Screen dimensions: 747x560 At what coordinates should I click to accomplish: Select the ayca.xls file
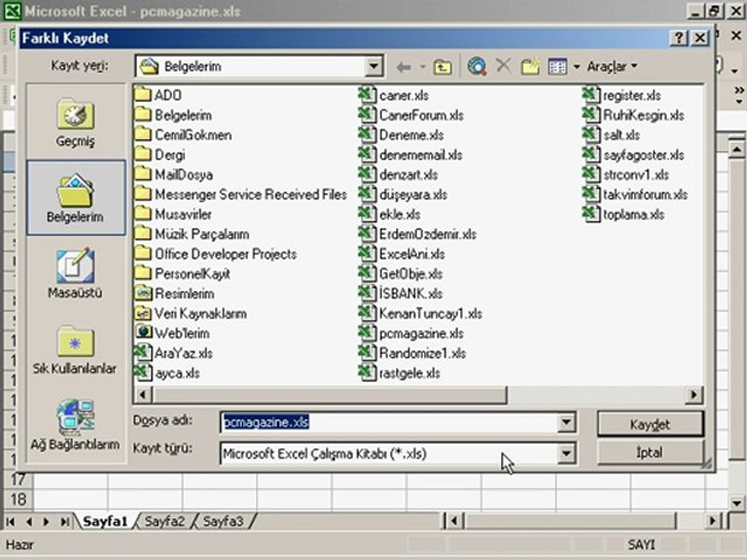coord(167,373)
